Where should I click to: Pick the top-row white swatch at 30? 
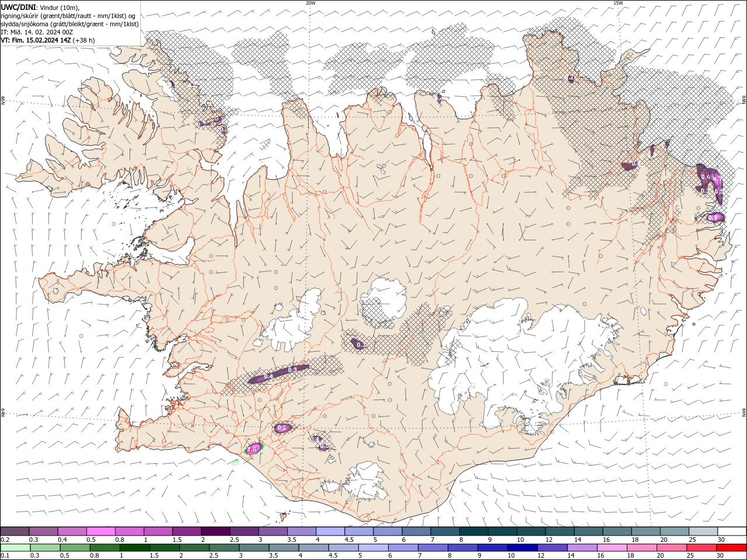point(731,531)
